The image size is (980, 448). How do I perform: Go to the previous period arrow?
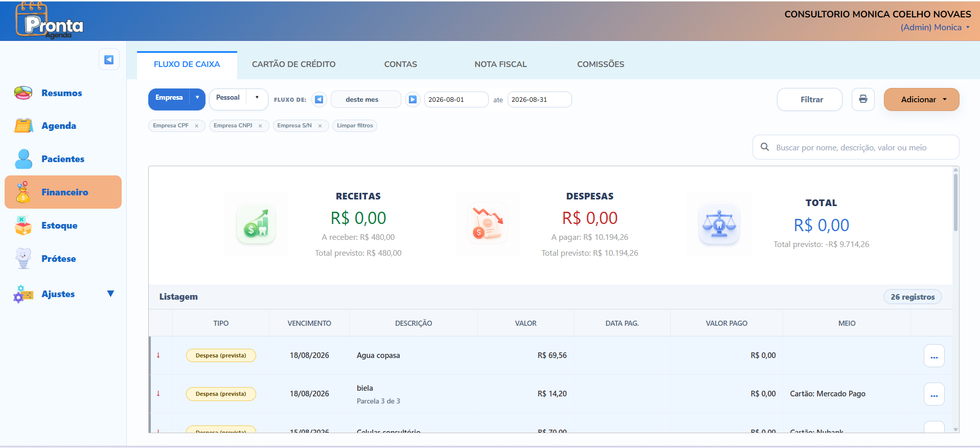(319, 99)
